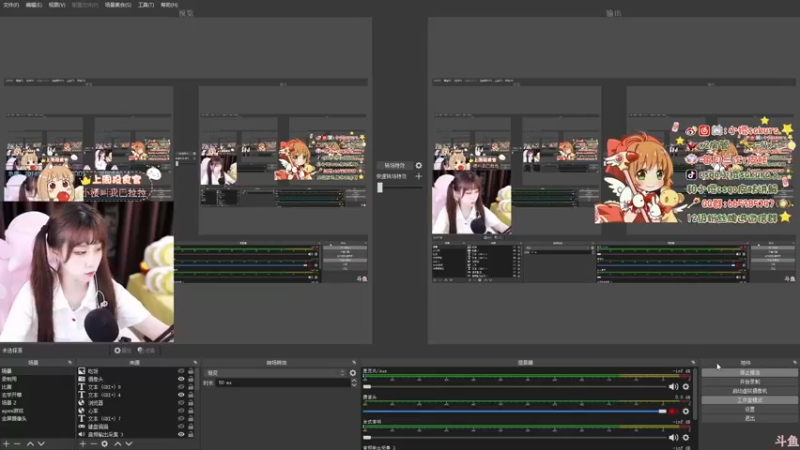Screen dimensions: 800x450
Task: Open the 视图(V) menu
Action: pos(57,5)
